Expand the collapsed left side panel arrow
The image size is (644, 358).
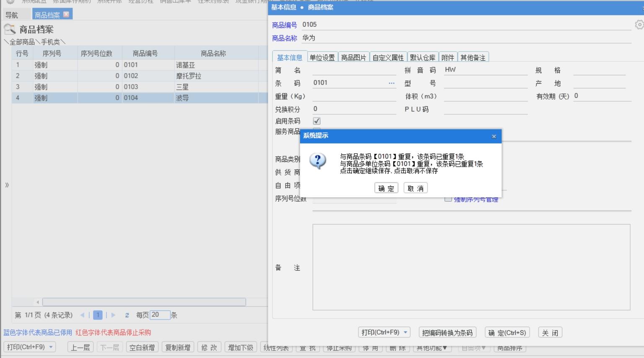(x=7, y=185)
